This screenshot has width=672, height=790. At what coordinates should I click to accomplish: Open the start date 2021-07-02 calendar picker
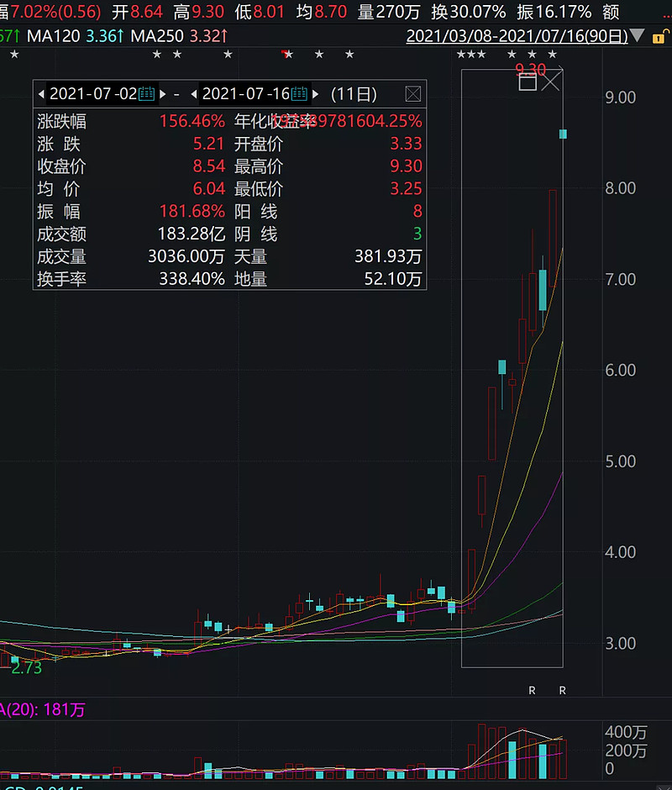(x=147, y=94)
